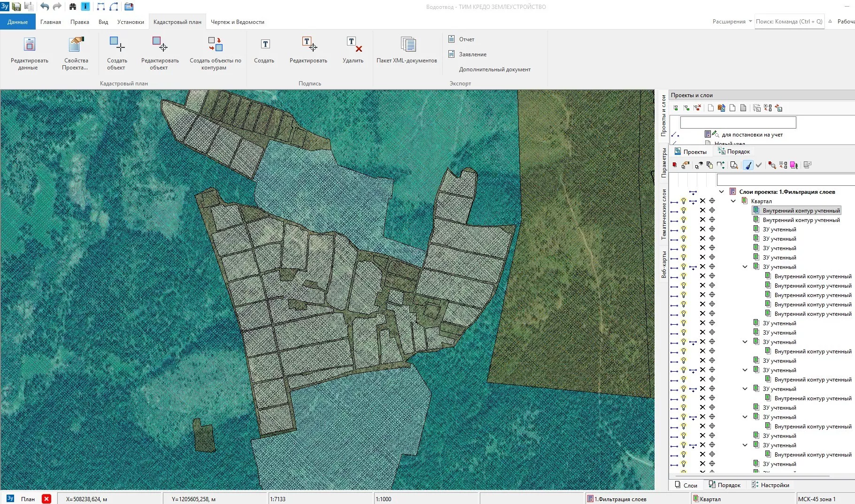Click the Save icon in quick access bar
Screen dimensions: 855x504
tap(16, 7)
